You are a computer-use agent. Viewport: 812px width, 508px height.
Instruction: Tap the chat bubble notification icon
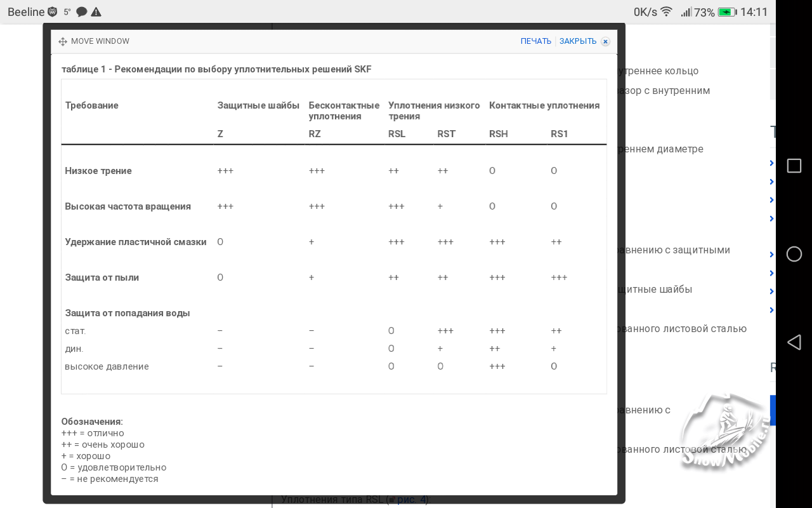point(81,12)
